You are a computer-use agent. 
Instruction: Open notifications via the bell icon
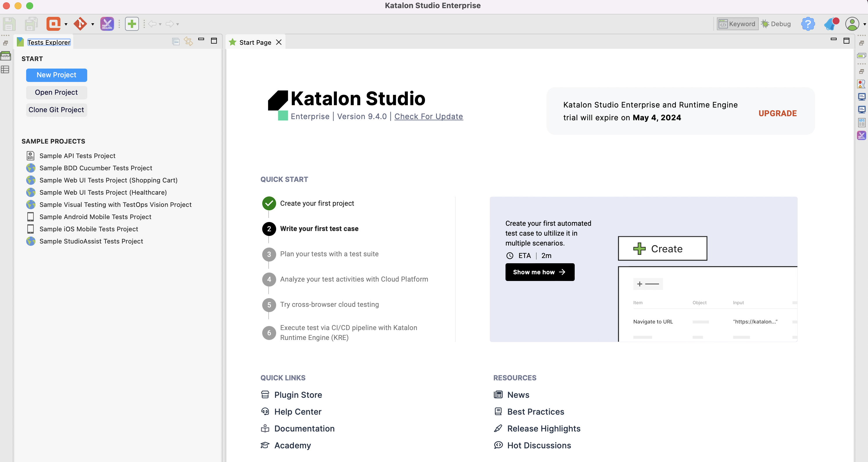tap(831, 24)
